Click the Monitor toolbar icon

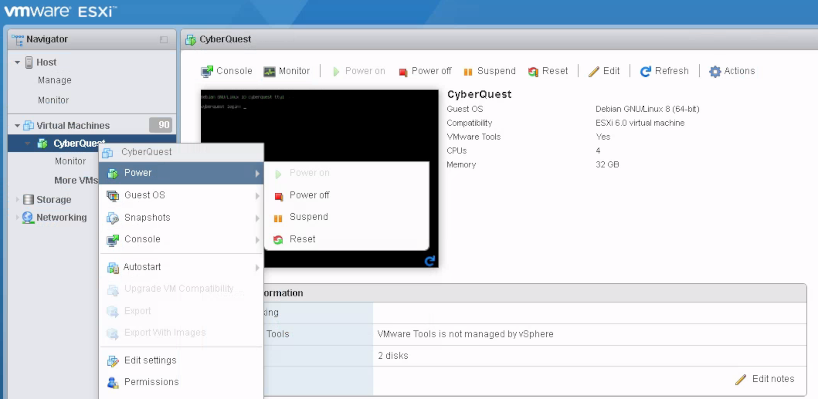(x=269, y=71)
